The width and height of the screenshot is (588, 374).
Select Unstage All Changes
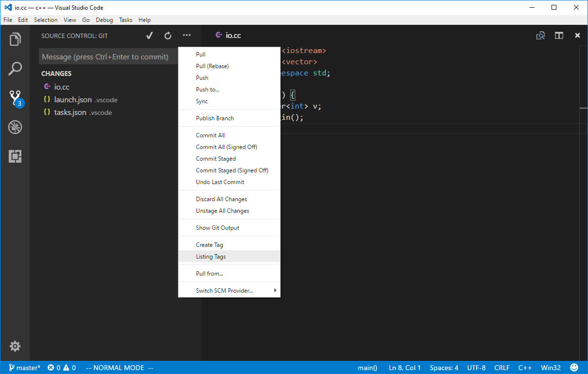(x=229, y=211)
